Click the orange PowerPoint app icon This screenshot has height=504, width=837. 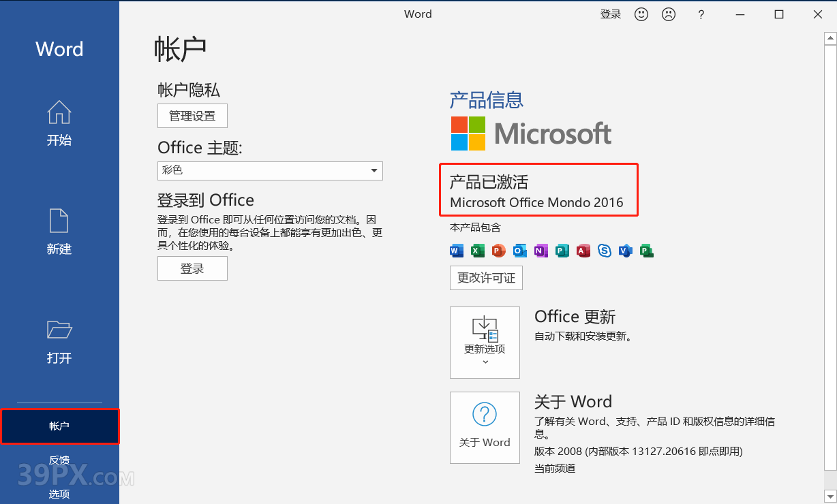(499, 251)
